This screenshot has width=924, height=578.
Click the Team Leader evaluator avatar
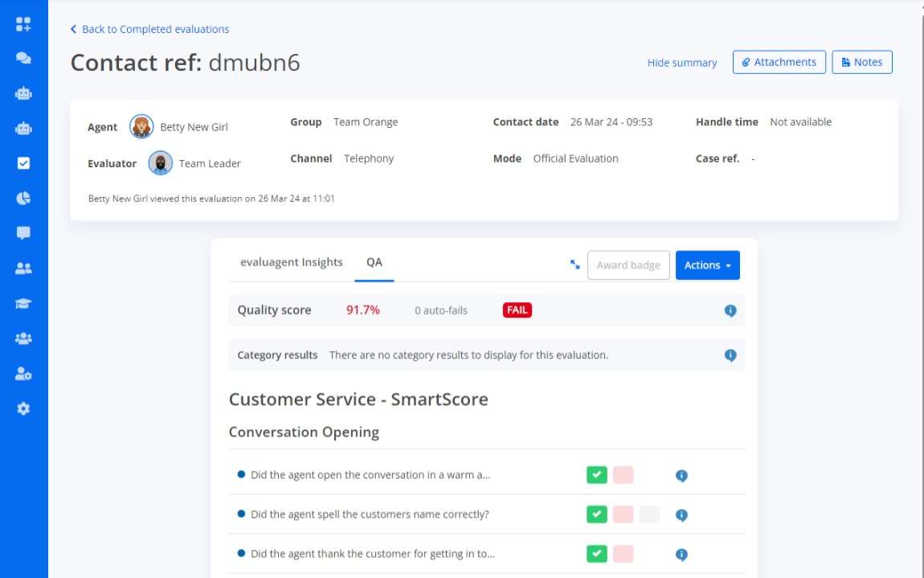click(x=160, y=163)
